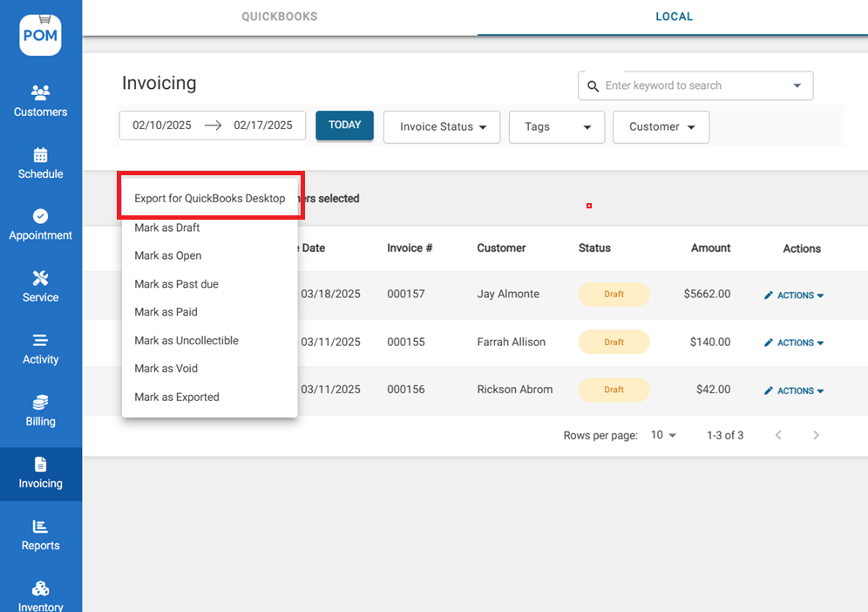Expand the Customer filter dropdown
Screen dimensions: 868x612
[x=661, y=127]
